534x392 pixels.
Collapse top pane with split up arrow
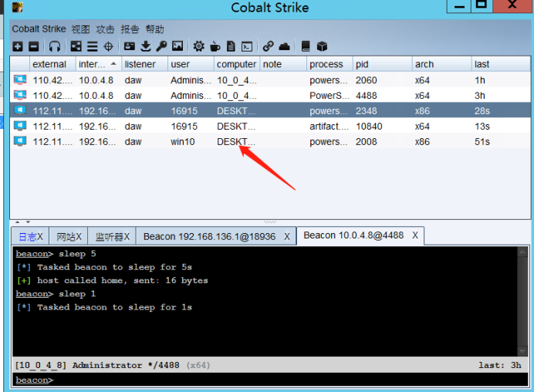click(x=18, y=222)
